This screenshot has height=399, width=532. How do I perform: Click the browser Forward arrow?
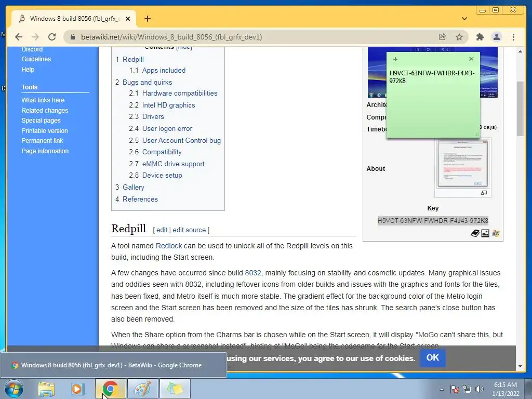coord(35,37)
